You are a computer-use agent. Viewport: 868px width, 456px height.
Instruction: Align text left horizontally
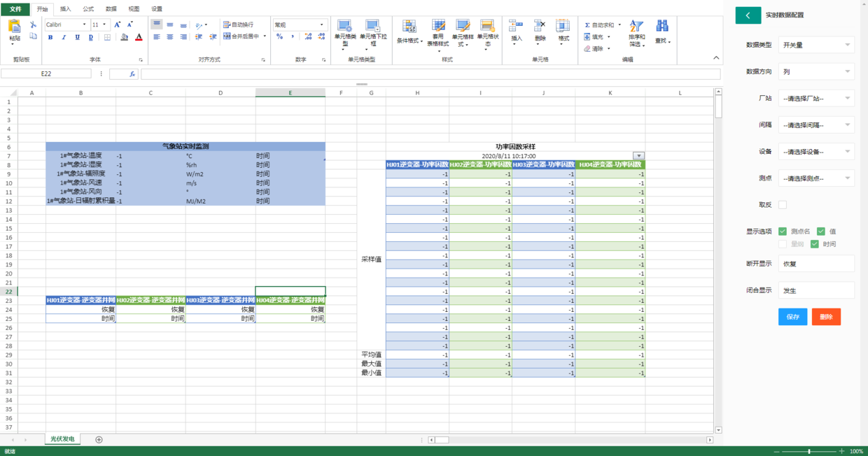click(157, 37)
